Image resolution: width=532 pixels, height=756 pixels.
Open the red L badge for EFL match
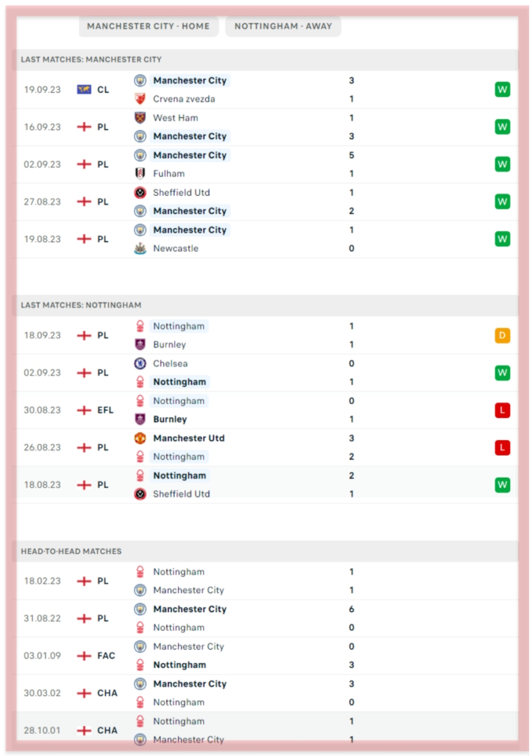502,410
